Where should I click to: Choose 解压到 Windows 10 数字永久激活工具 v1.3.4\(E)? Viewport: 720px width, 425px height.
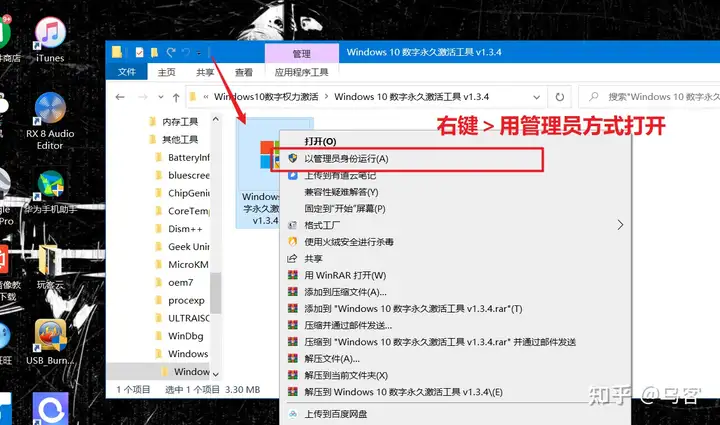coord(404,392)
